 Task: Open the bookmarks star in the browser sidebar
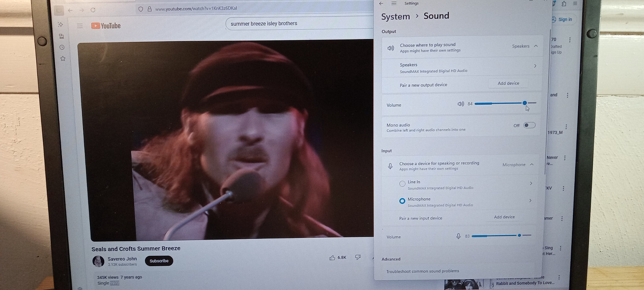point(63,58)
